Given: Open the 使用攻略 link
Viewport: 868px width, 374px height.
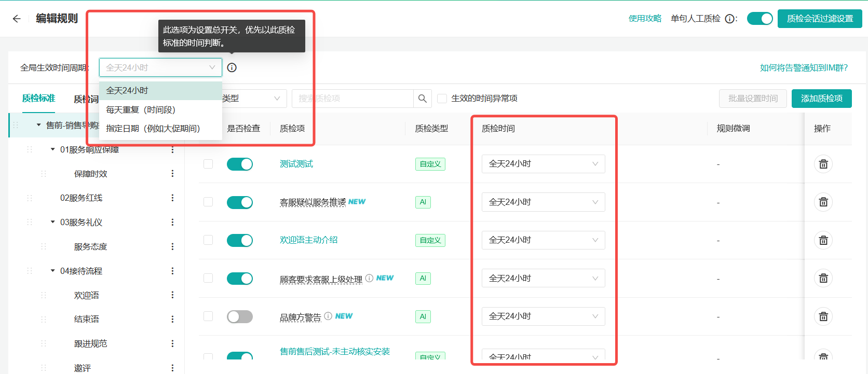Looking at the screenshot, I should coord(645,19).
